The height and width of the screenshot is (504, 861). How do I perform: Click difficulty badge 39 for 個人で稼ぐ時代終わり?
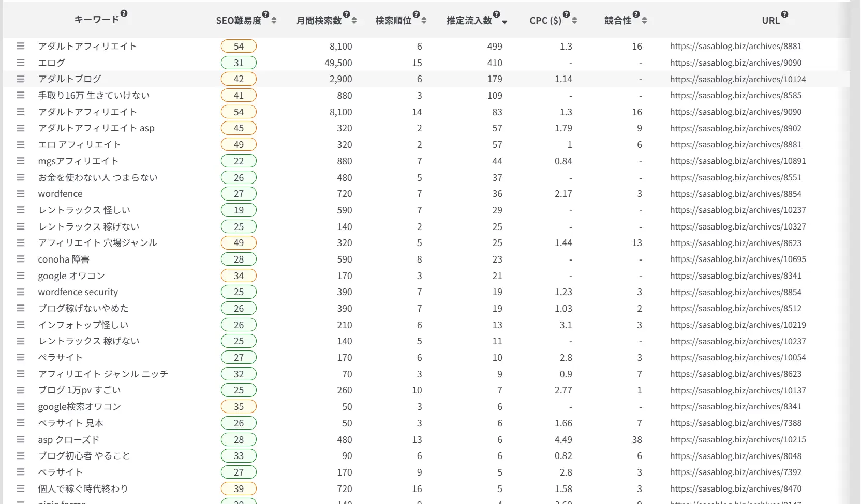(239, 488)
